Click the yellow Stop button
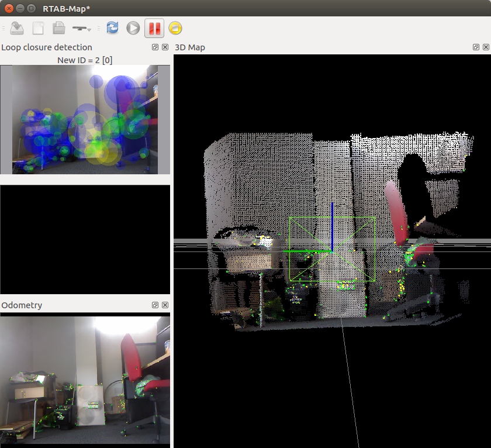The image size is (491, 448). 175,27
